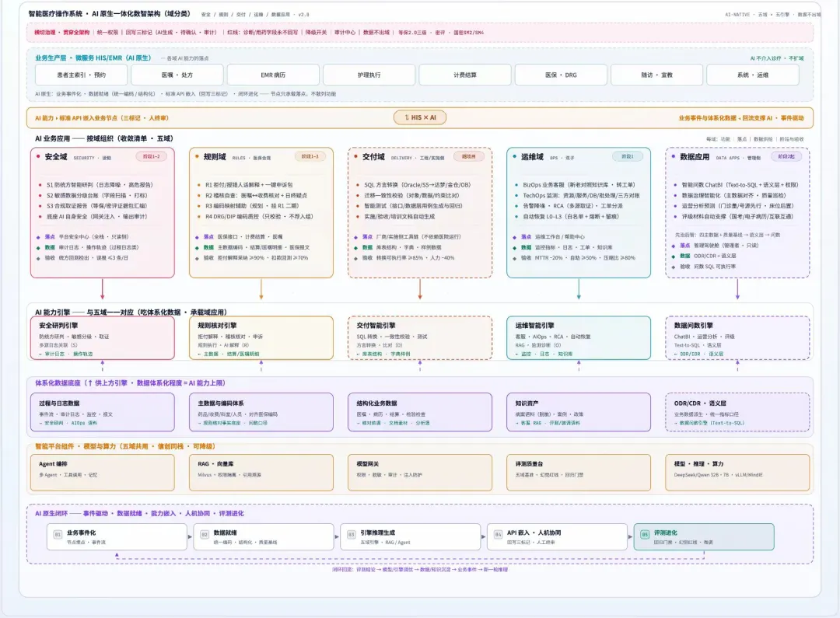Click the RAG · 向量库 component card
Screen dimensions: 840x618
(x=261, y=473)
